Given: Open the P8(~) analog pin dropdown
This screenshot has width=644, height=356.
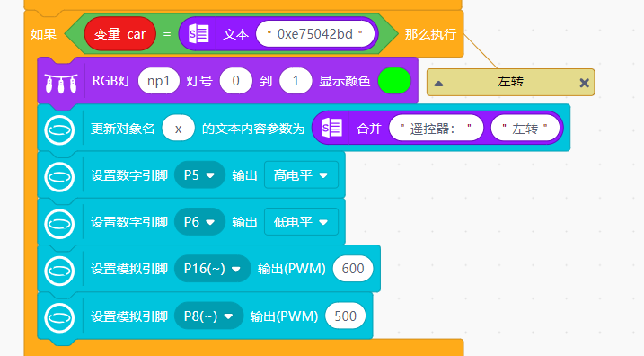Looking at the screenshot, I should click(208, 316).
